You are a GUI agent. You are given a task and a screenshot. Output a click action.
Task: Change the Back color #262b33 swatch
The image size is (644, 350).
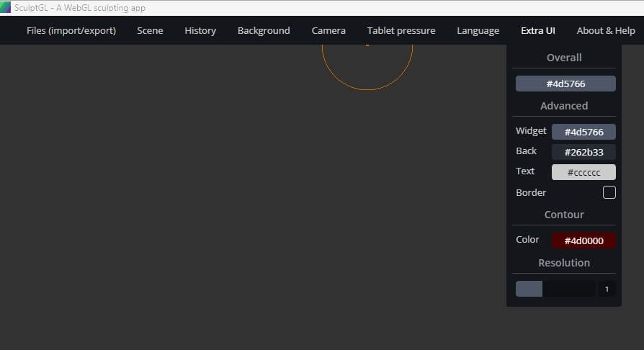coord(583,152)
